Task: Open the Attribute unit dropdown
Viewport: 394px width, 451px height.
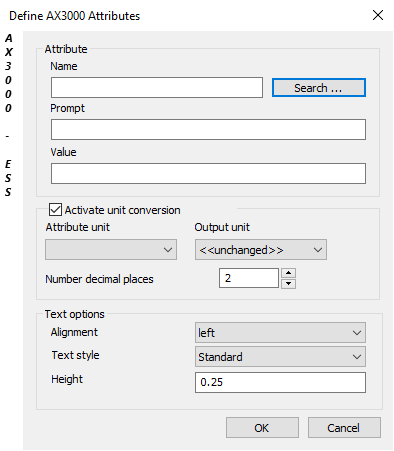Action: pos(111,249)
